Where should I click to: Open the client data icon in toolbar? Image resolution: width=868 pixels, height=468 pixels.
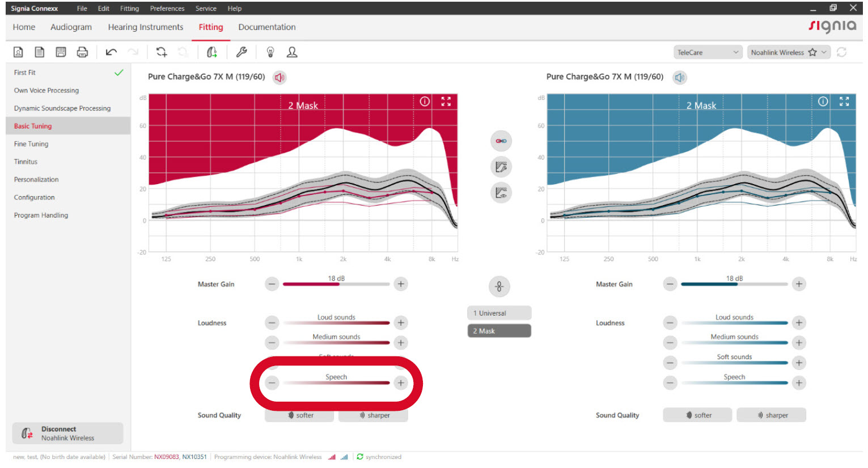pyautogui.click(x=18, y=52)
